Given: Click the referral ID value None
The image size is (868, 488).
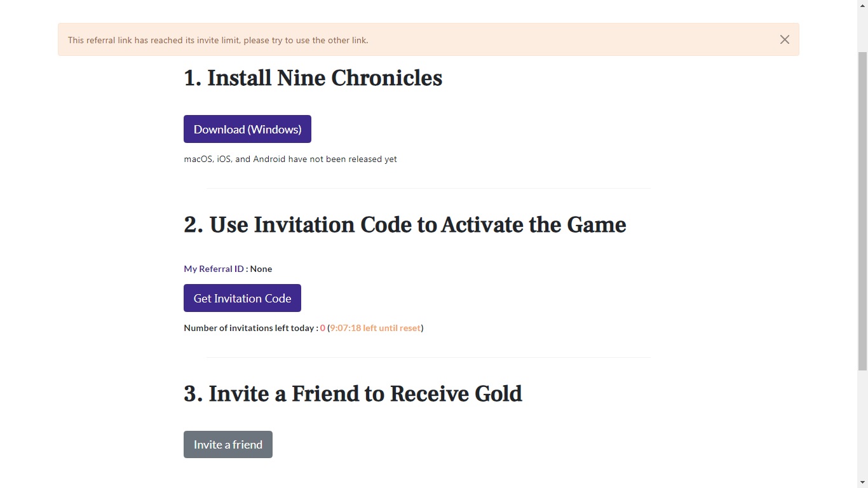Looking at the screenshot, I should (261, 269).
